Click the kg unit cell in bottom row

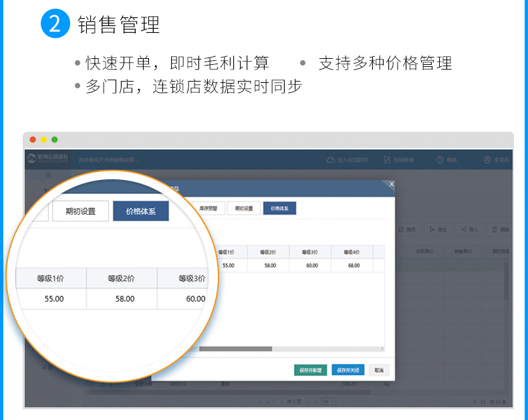pyautogui.click(x=387, y=385)
